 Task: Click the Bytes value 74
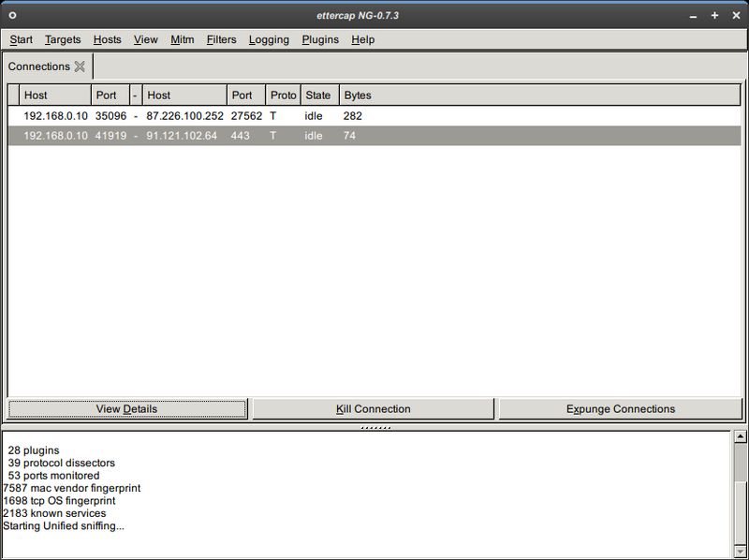(349, 136)
